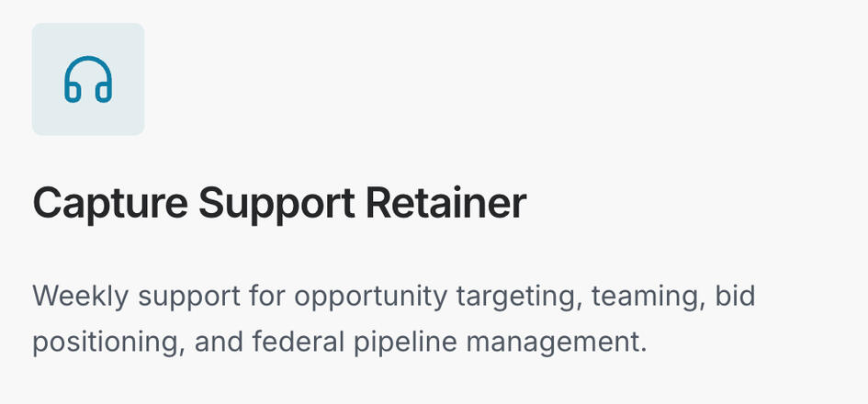
Task: Click the headband arc of headphones icon
Action: [x=88, y=62]
